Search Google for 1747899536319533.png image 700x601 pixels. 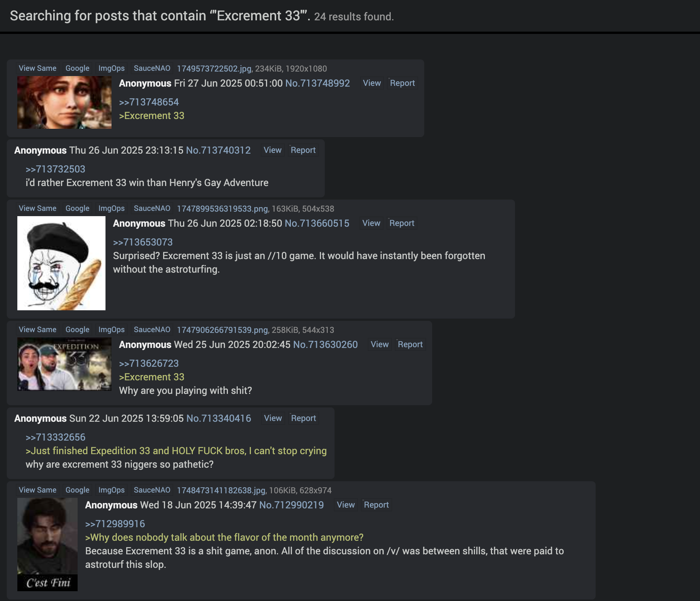pyautogui.click(x=77, y=208)
